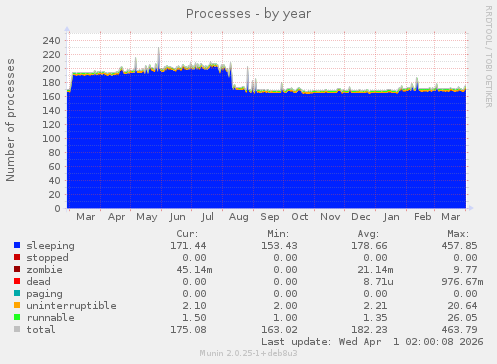Click the runnable max value 26.05
The width and height of the screenshot is (497, 364).
(x=462, y=318)
